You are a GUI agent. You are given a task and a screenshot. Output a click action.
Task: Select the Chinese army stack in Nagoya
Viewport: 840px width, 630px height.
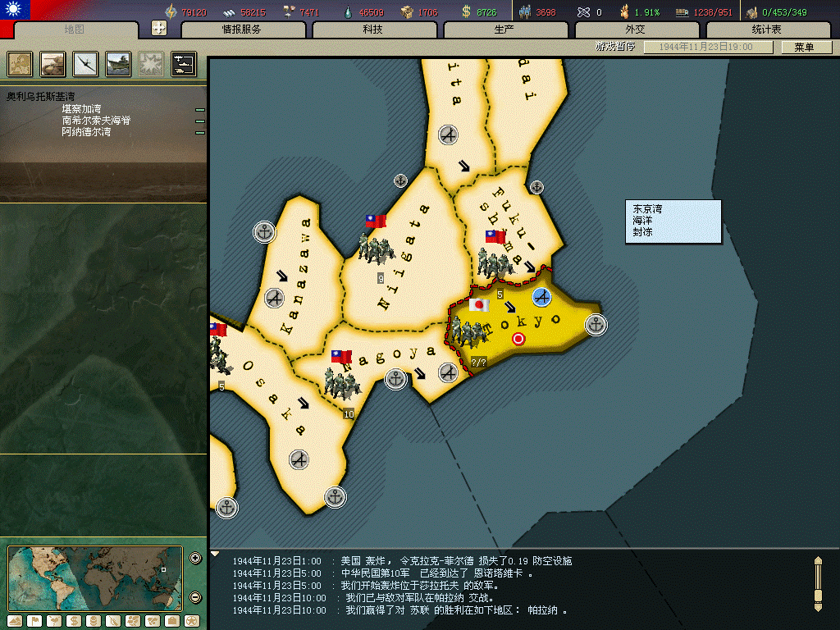(x=341, y=384)
